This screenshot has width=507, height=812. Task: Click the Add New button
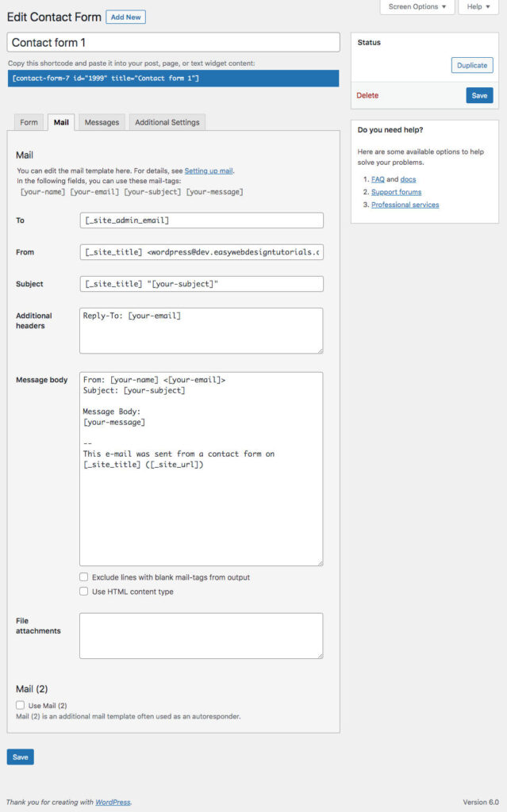[x=125, y=16]
